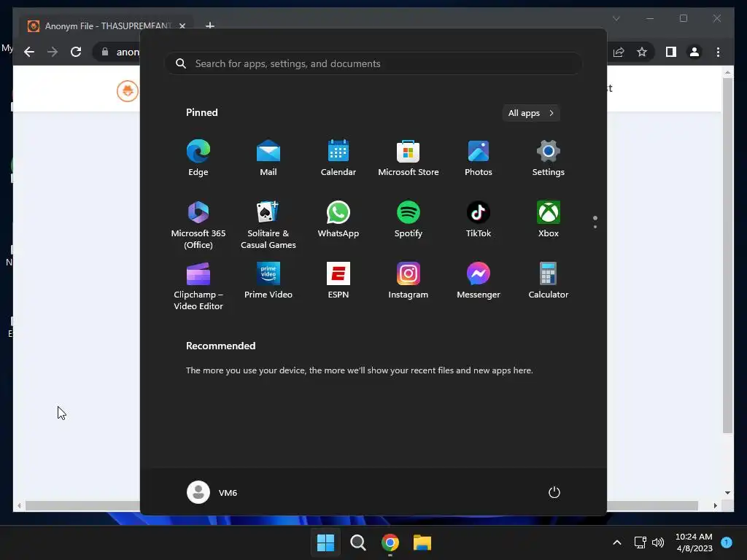The image size is (747, 560).
Task: Show All apps list
Action: (531, 113)
